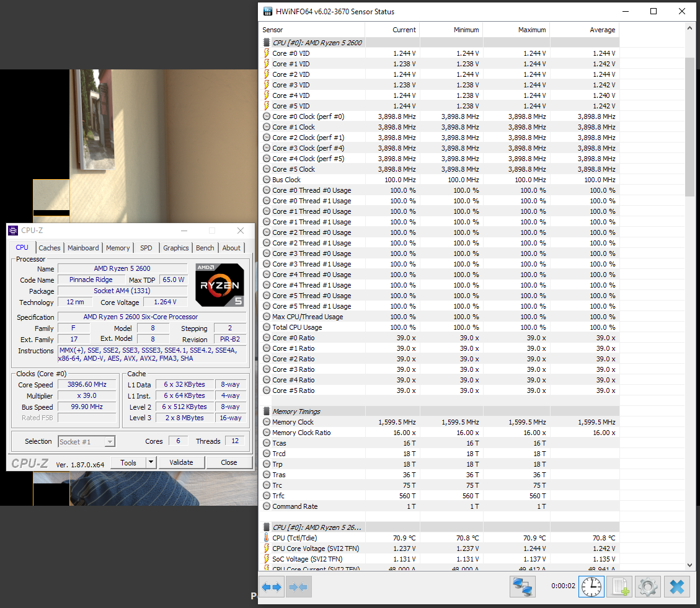
Task: Open the network remote monitoring icon in HWiNFO
Action: 522,586
